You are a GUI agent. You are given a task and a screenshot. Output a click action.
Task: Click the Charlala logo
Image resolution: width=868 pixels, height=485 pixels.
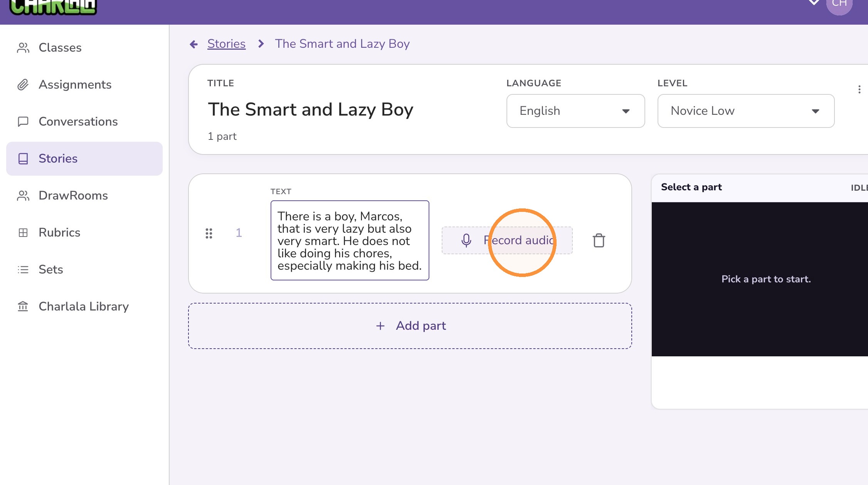[x=53, y=7]
